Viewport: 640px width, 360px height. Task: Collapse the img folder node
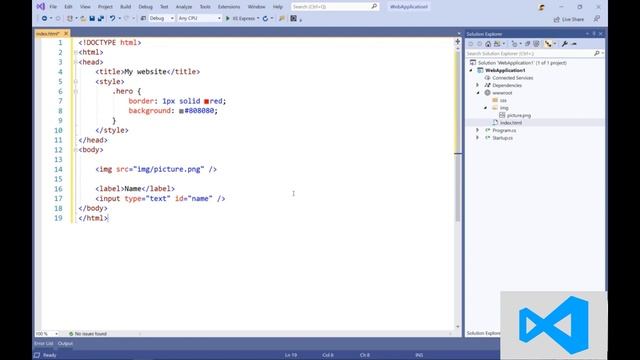coord(486,108)
